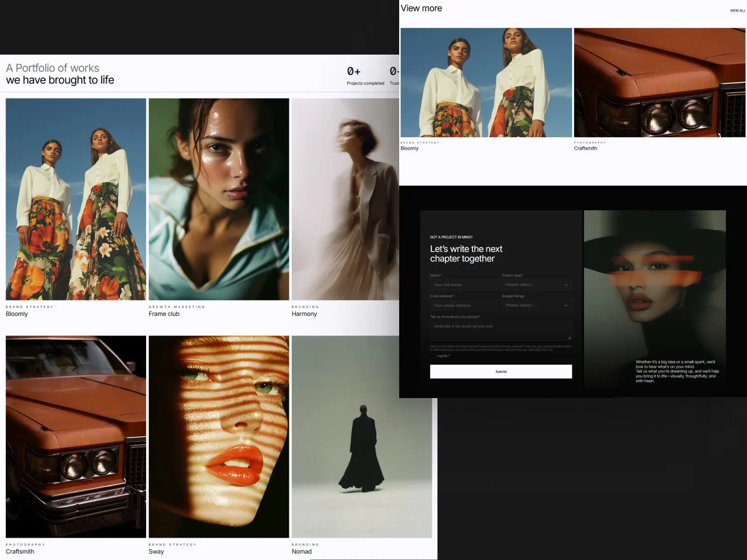The image size is (747, 560).
Task: Open the Frame club portrait thumbnail
Action: [x=219, y=199]
